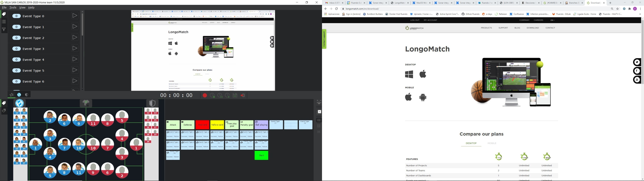Tag the Yellow card button
The height and width of the screenshot is (181, 644).
click(x=217, y=125)
